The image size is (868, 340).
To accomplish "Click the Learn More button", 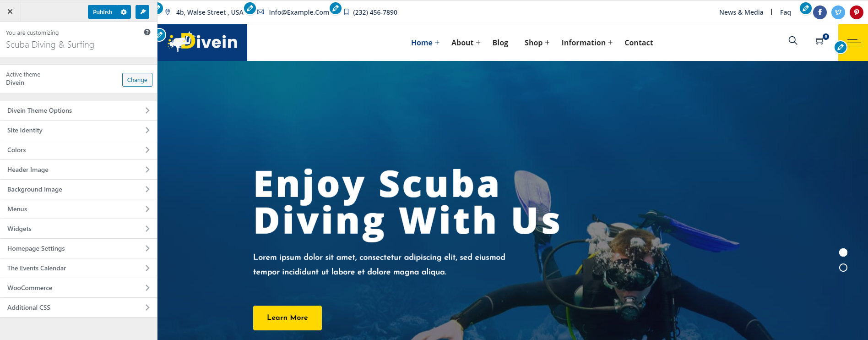I will tap(288, 318).
